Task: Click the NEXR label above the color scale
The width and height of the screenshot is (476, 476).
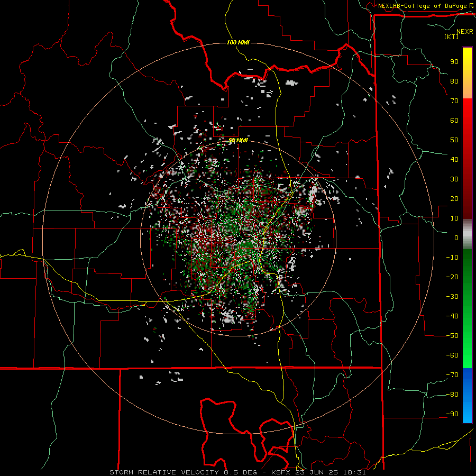Action: point(464,32)
